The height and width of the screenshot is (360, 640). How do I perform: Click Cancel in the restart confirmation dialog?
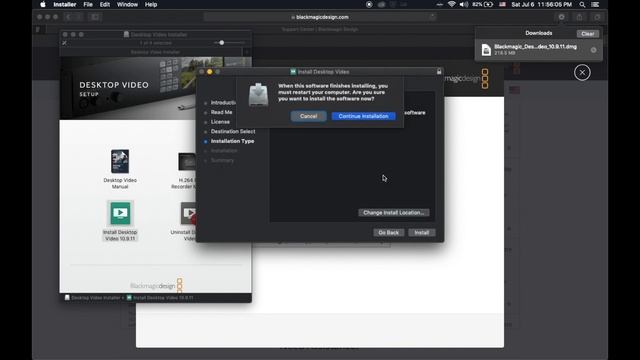308,116
